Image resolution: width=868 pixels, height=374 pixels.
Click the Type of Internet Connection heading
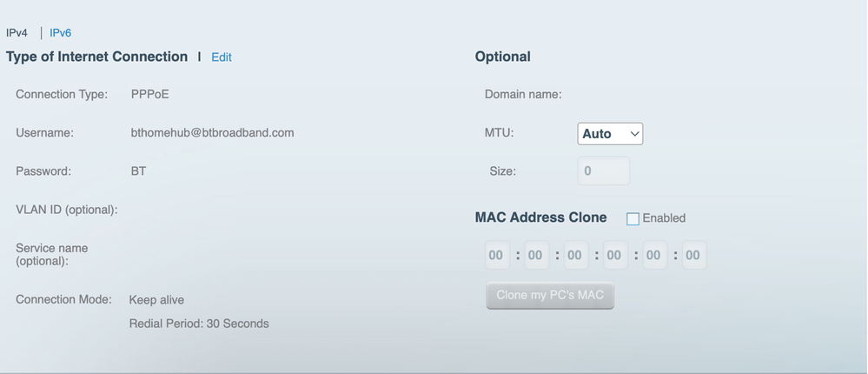click(x=96, y=57)
